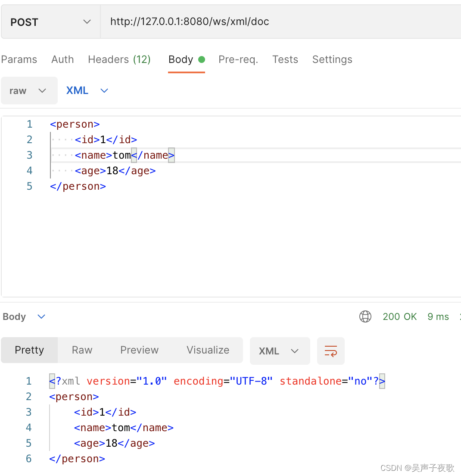Select the Raw response view
The height and width of the screenshot is (476, 461).
click(82, 350)
